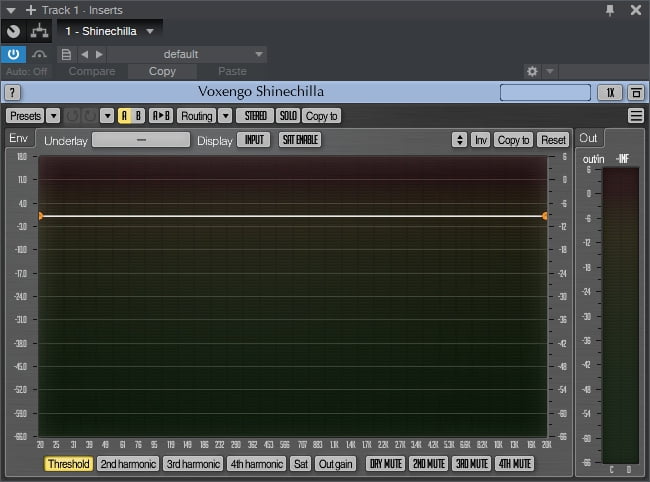Image resolution: width=650 pixels, height=482 pixels.
Task: Select the Threshold envelope tab
Action: pos(69,463)
